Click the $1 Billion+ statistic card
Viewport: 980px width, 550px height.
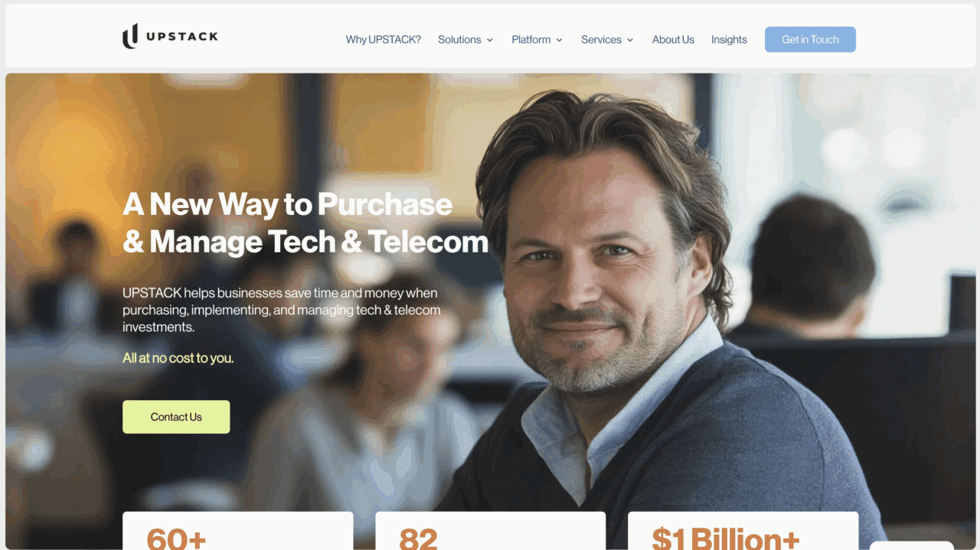pos(743,531)
